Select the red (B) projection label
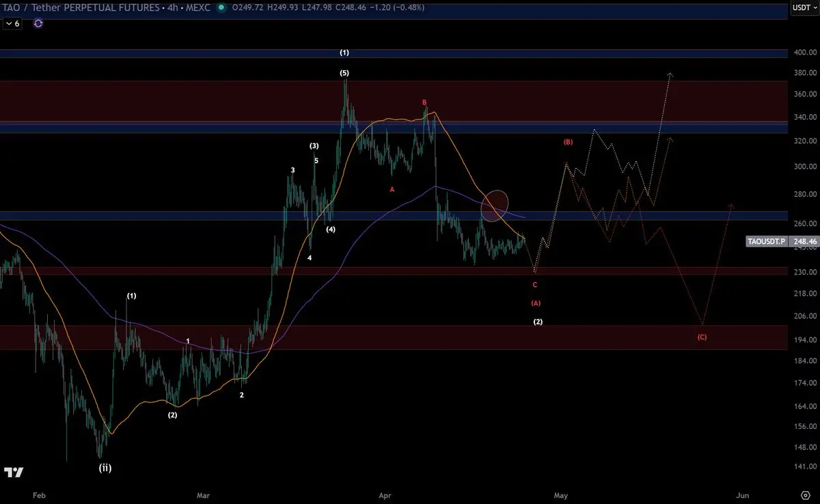The image size is (820, 504). [568, 142]
